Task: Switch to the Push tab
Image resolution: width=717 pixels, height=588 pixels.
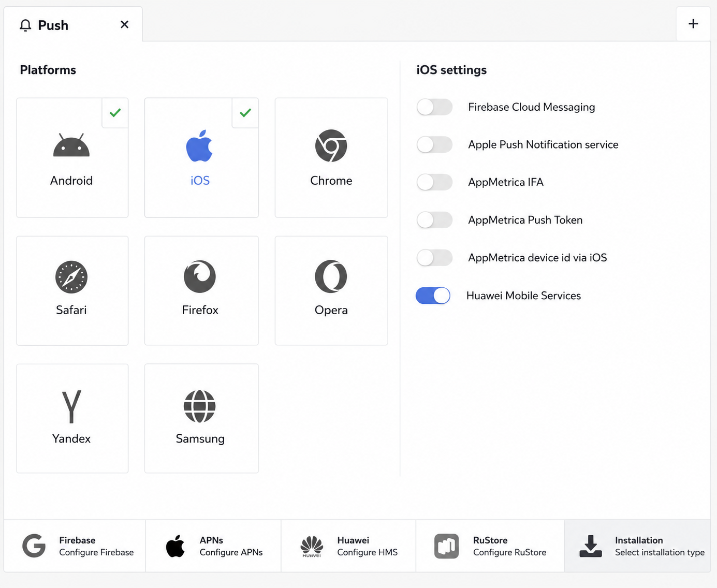Action: (x=73, y=24)
